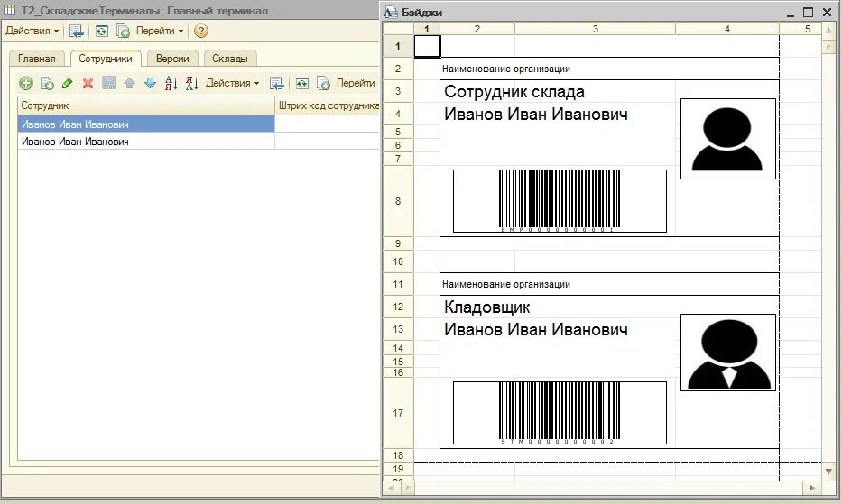Go to the Склады tab
Image resolution: width=842 pixels, height=504 pixels.
coord(230,59)
